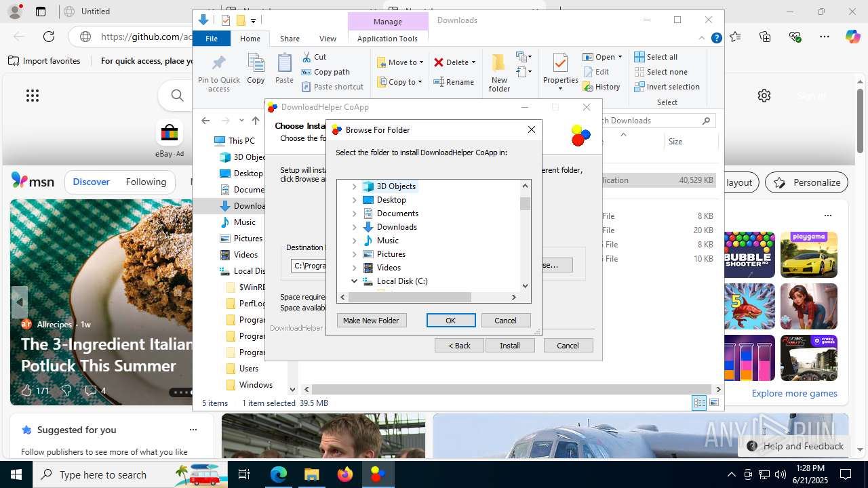The image size is (868, 488).
Task: Click Select all in Explorer ribbon
Action: [x=656, y=57]
